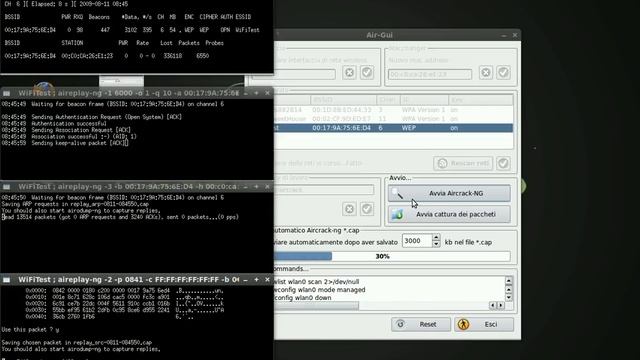Click the aireplay-ng -3 terminal title text
The image size is (640, 360).
coord(128,187)
